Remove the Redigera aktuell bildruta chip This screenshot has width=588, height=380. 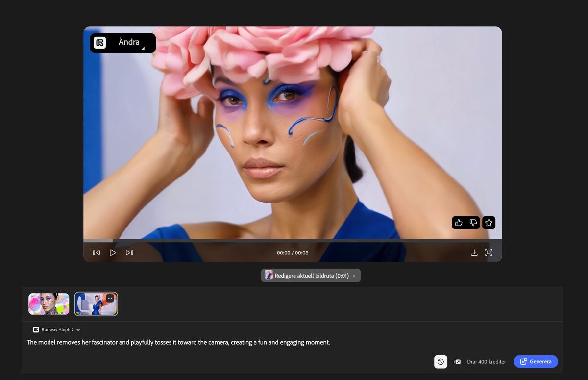point(354,276)
